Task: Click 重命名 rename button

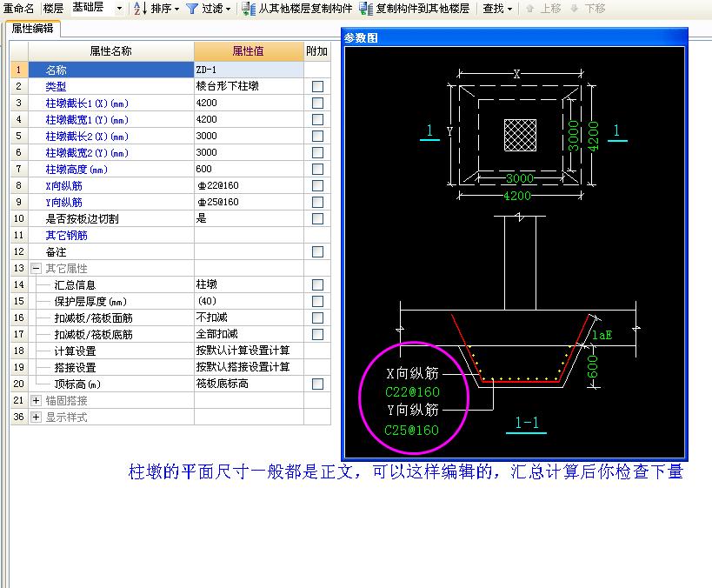Action: coord(18,8)
